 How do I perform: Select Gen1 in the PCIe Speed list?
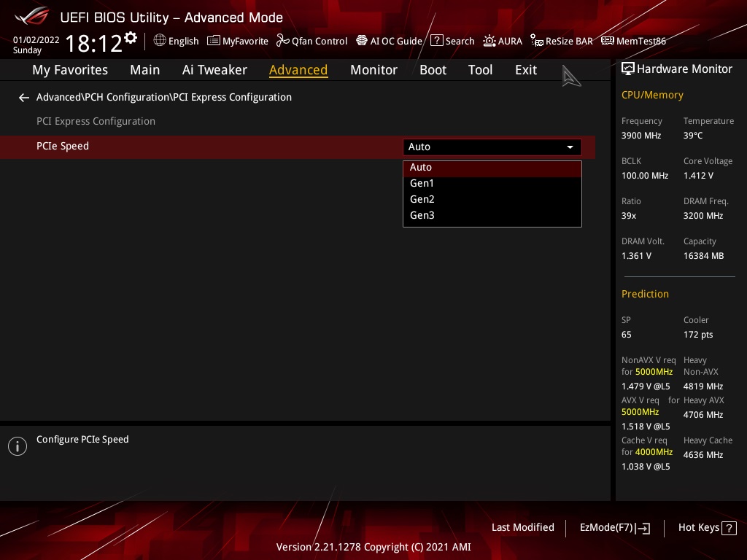[492, 183]
